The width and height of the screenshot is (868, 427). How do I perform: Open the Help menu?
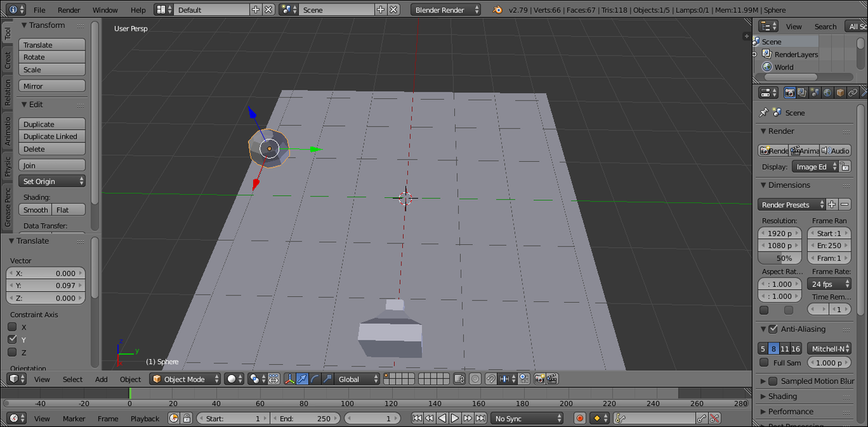(x=138, y=10)
